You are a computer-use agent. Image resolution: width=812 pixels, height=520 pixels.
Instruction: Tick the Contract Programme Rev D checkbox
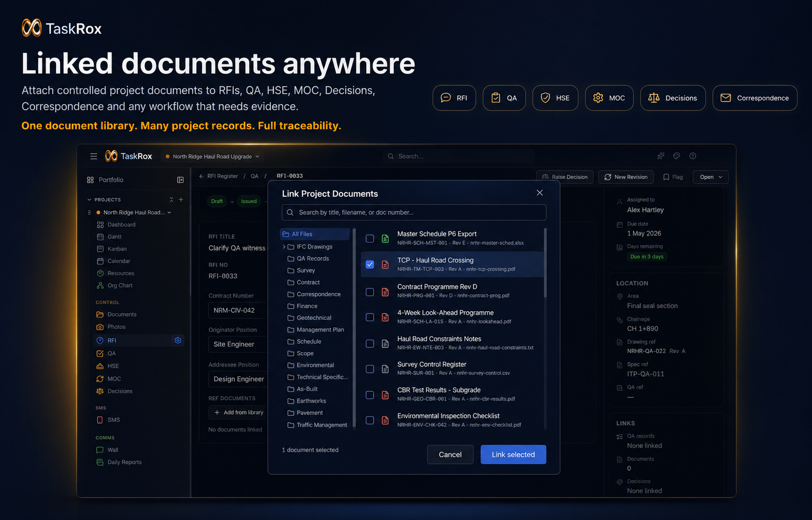369,292
